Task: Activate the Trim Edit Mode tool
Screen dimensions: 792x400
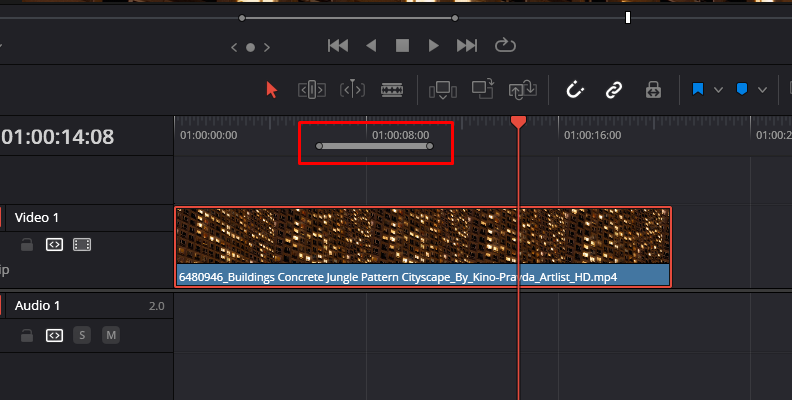Action: (x=312, y=90)
